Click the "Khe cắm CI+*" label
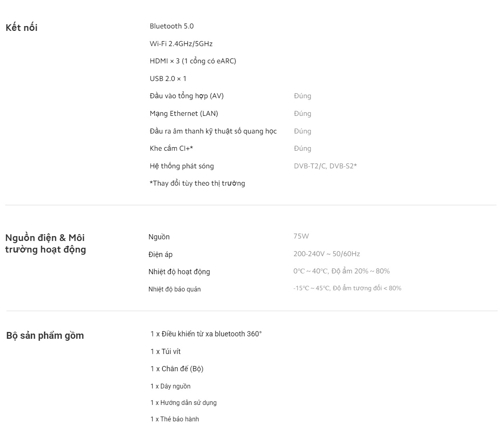 click(x=171, y=148)
